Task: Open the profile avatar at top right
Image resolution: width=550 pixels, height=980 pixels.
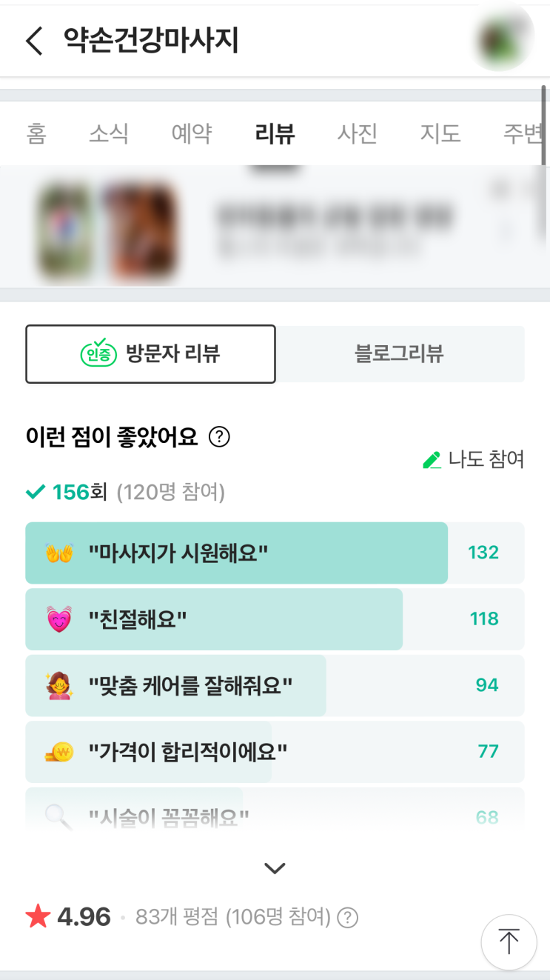Action: [503, 36]
